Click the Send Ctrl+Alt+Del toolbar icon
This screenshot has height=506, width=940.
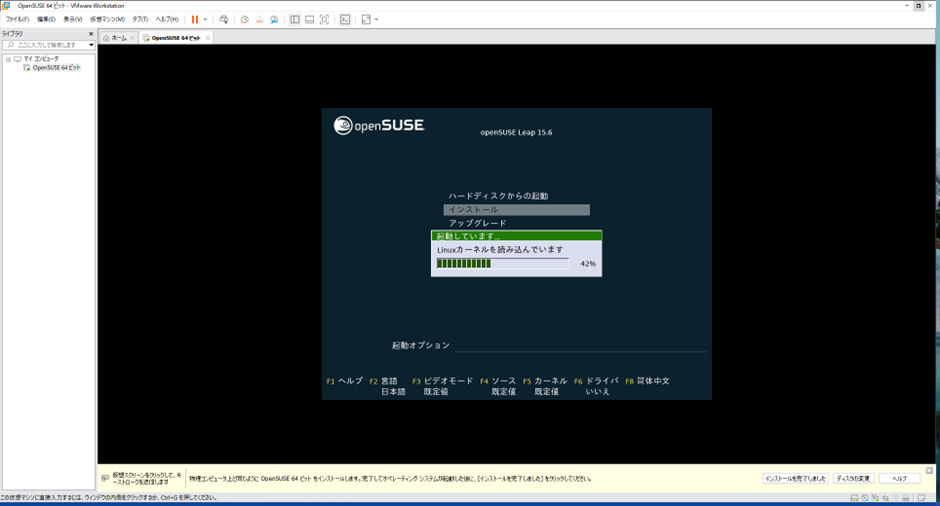[224, 19]
